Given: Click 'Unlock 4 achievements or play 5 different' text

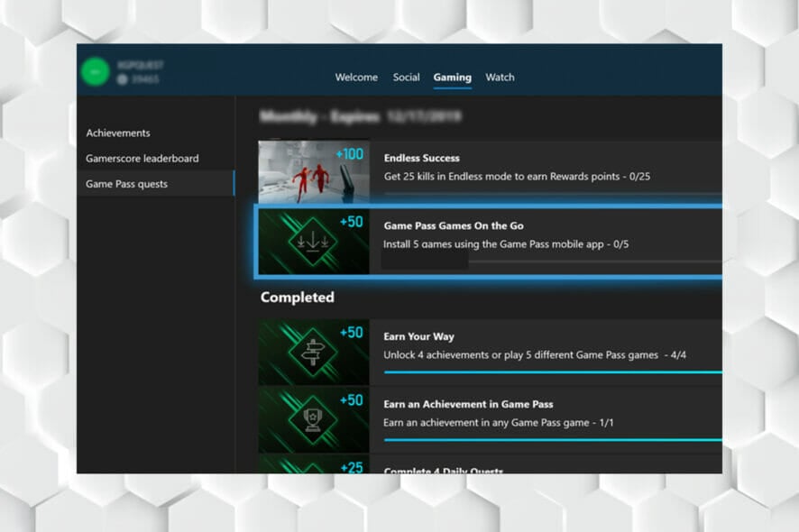Looking at the screenshot, I should (x=535, y=354).
